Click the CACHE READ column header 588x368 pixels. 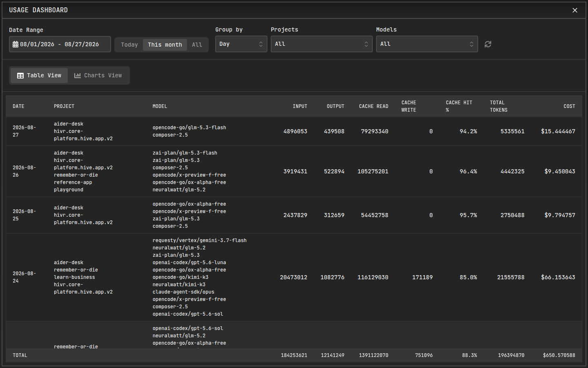[374, 106]
